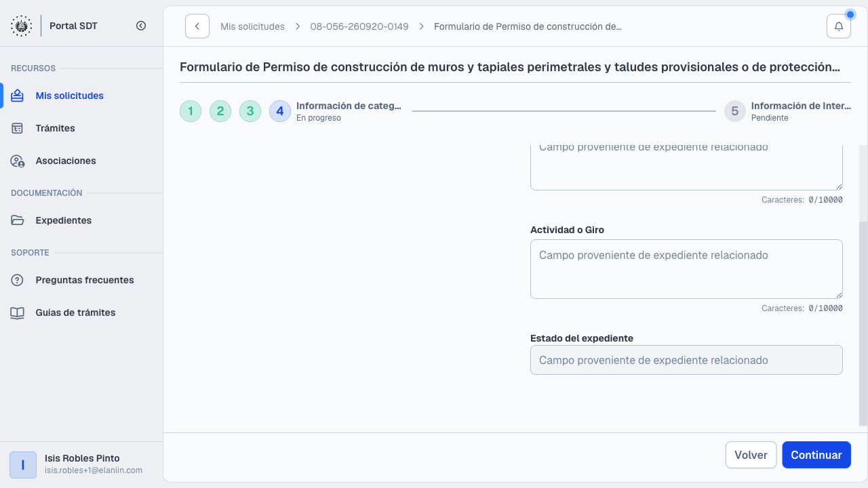Click the user avatar with letter I
Image resolution: width=868 pixels, height=488 pixels.
click(23, 465)
